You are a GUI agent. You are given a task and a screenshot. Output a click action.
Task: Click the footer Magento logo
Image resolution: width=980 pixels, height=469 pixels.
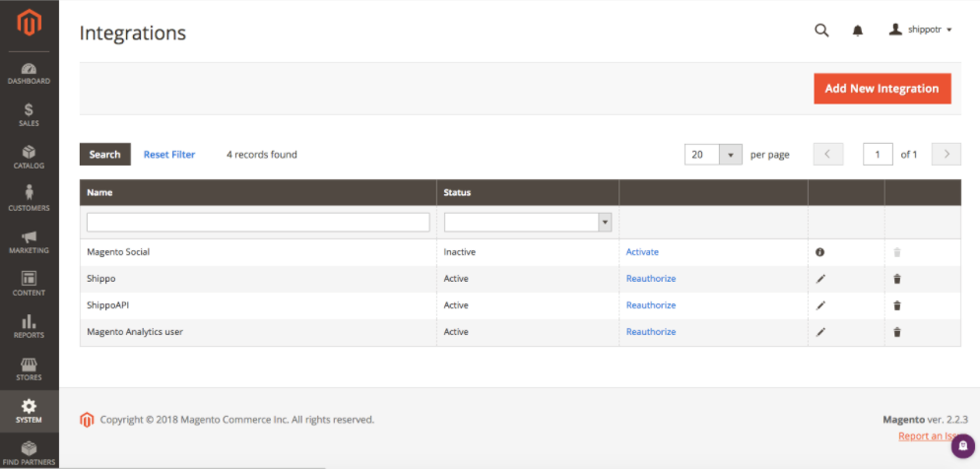coord(87,420)
